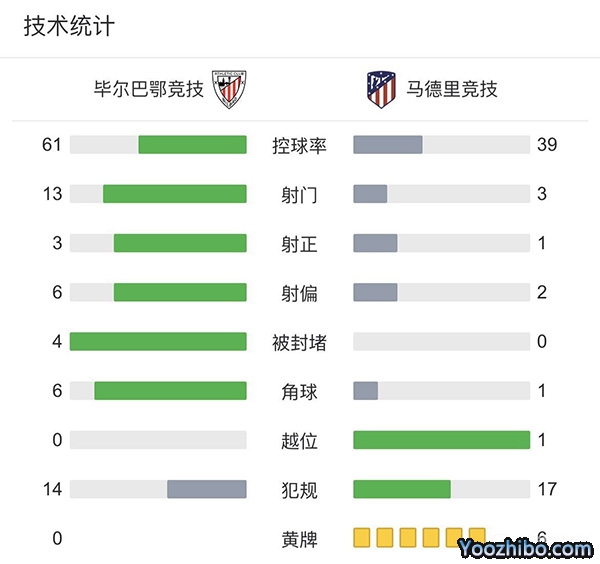The image size is (600, 564).
Task: Click the 黄牌 stat label
Action: pyautogui.click(x=299, y=539)
